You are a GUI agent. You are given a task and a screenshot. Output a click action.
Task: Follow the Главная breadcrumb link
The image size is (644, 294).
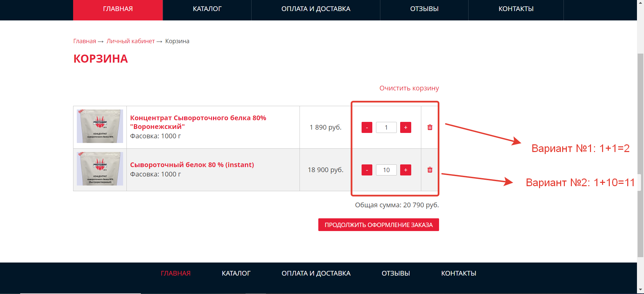point(85,41)
